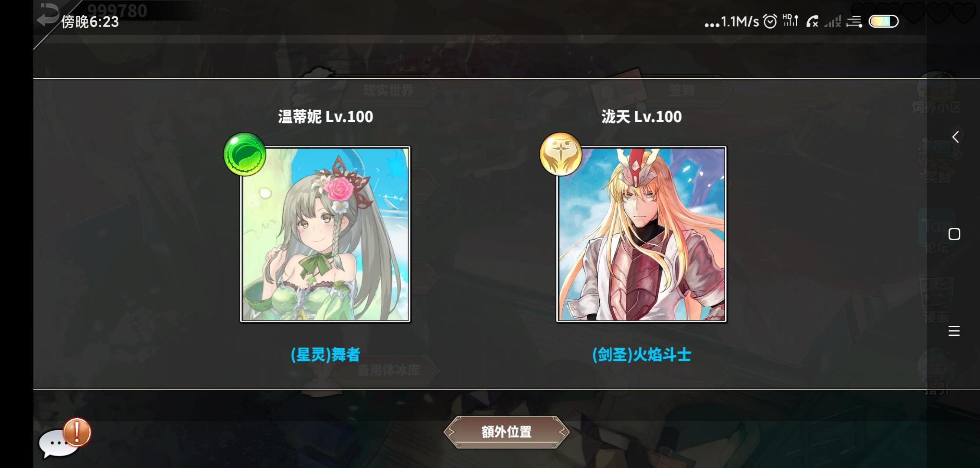The image size is (980, 468).
Task: Click the 额外位置 button
Action: point(506,432)
